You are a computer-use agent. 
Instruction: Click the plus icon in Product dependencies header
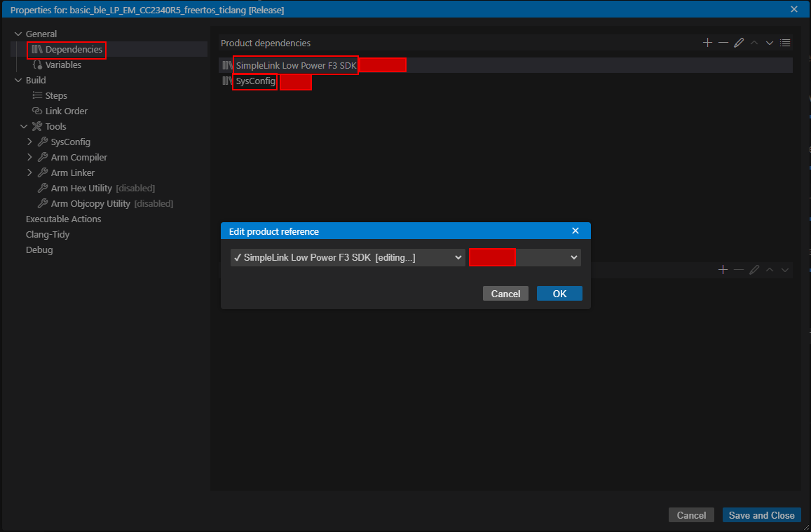coord(707,43)
